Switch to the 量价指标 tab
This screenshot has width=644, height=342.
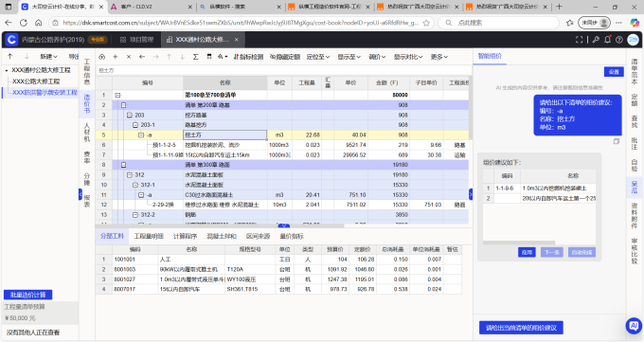click(292, 236)
